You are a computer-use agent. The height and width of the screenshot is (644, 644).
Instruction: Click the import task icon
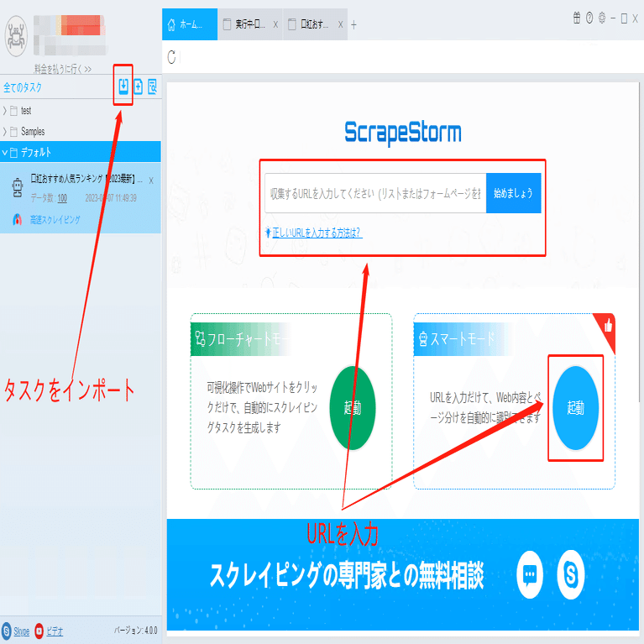(x=123, y=86)
